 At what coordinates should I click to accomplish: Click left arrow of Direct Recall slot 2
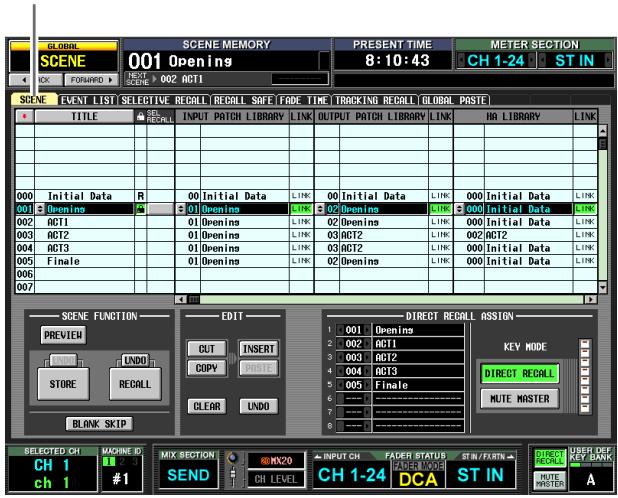click(x=340, y=344)
